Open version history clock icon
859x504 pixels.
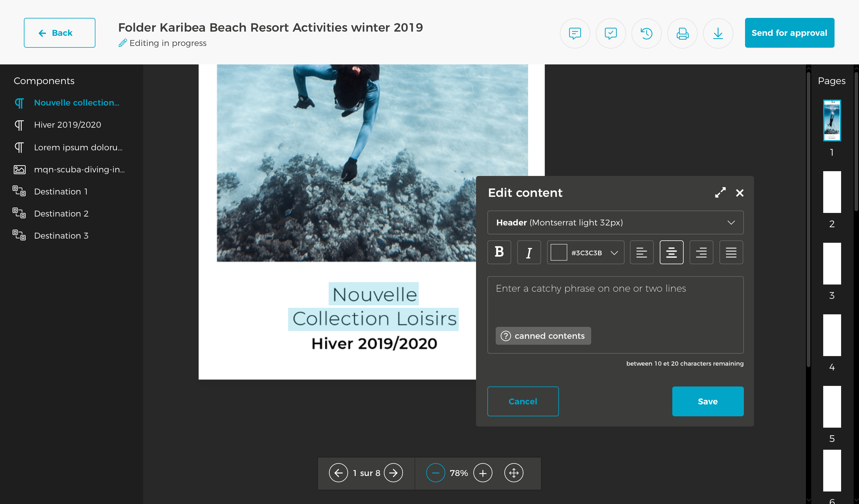tap(646, 33)
